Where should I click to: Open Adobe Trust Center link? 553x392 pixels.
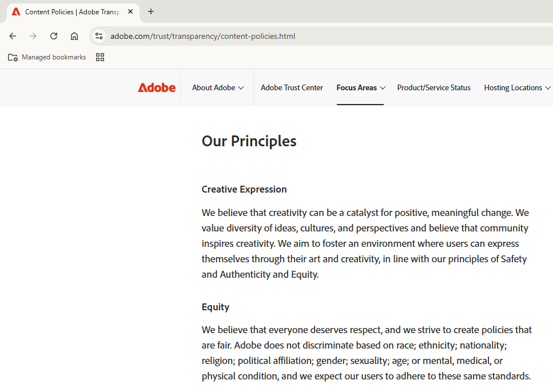point(292,87)
